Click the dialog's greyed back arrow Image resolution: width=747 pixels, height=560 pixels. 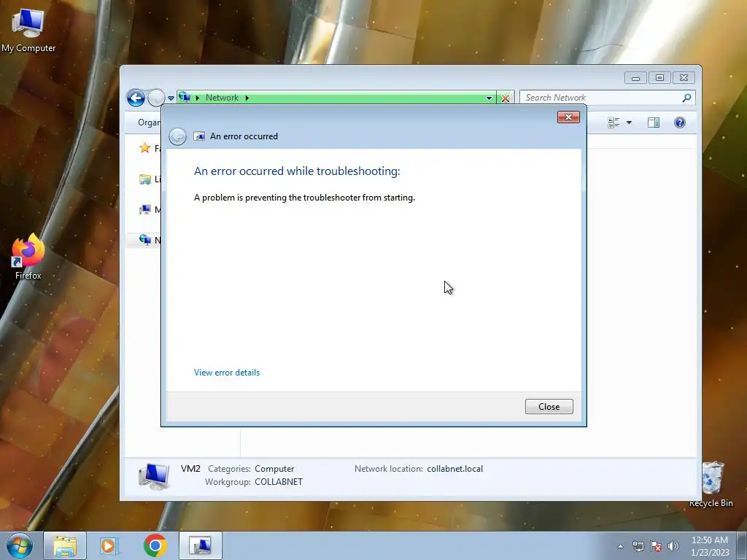178,136
